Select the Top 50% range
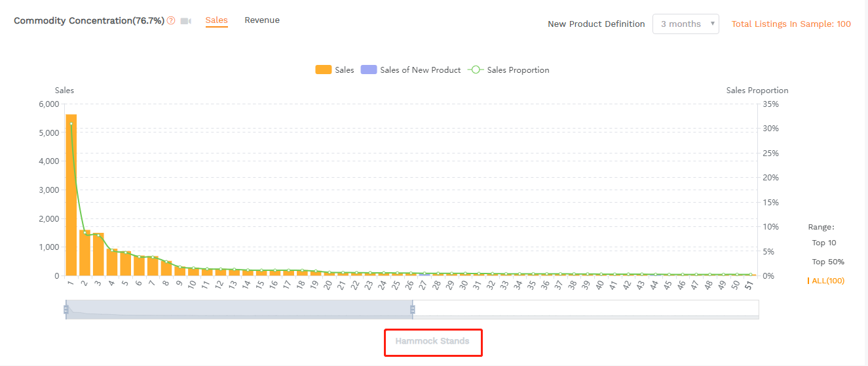Viewport: 868px width, 366px height. pyautogui.click(x=827, y=262)
